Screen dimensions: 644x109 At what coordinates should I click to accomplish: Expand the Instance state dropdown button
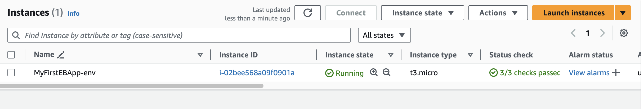(422, 13)
